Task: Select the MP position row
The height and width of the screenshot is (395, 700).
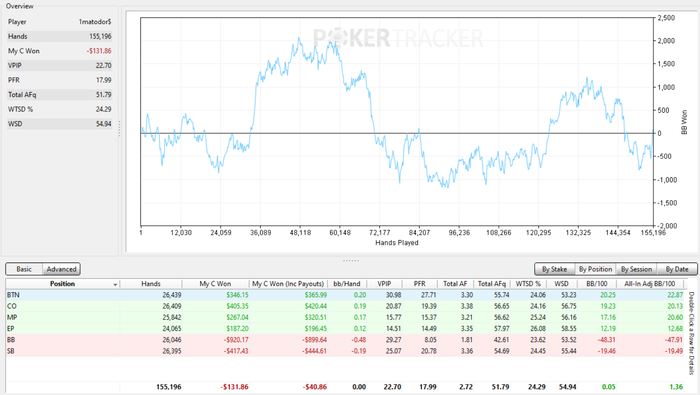Action: click(345, 317)
